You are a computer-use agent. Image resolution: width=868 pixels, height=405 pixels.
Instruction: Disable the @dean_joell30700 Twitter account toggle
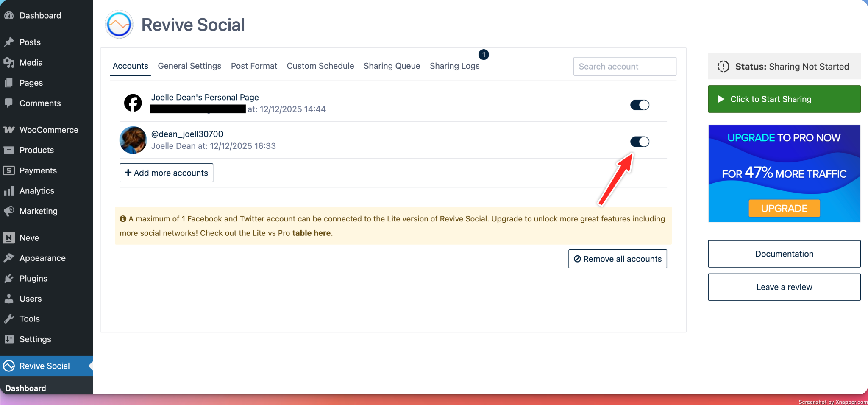(640, 142)
